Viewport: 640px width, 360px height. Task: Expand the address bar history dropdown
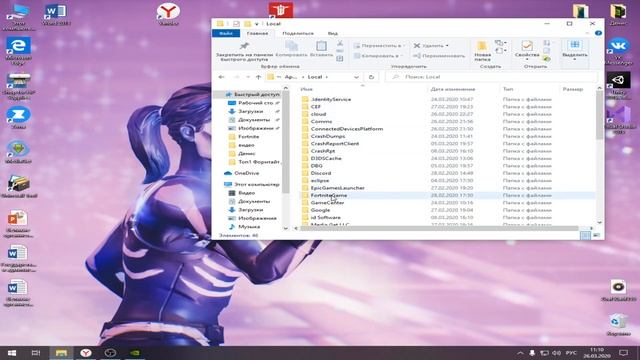coord(356,77)
